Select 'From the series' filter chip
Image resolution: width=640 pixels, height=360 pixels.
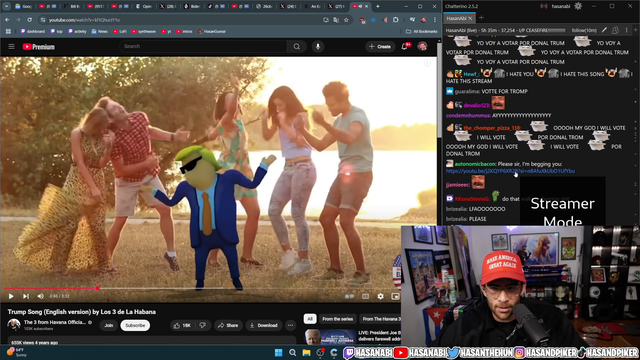click(338, 319)
